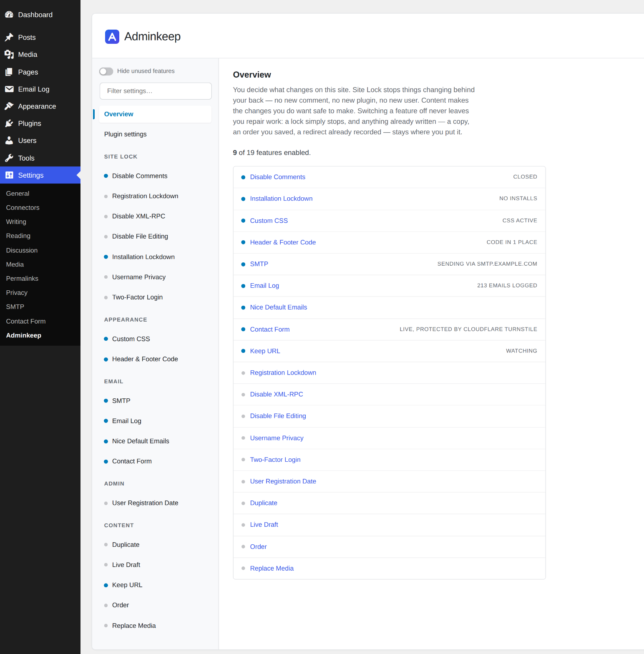
Task: Select Overview in the plugin sidebar
Action: pos(155,114)
